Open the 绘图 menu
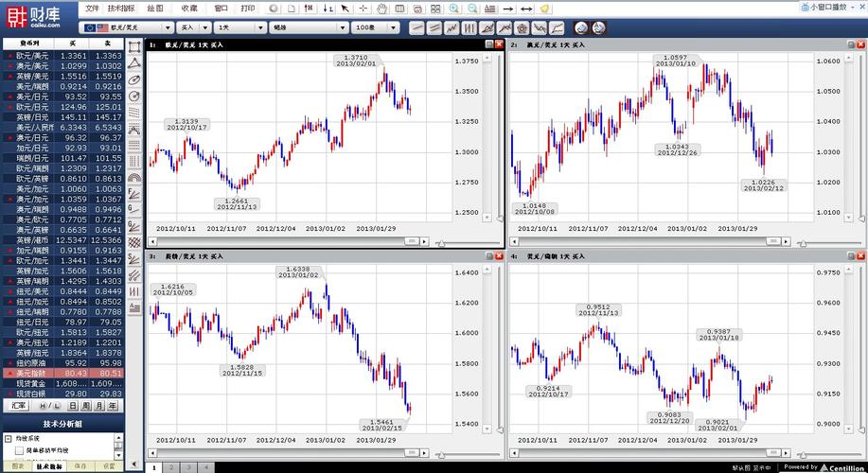Viewport: 868px width, 473px height. point(155,9)
